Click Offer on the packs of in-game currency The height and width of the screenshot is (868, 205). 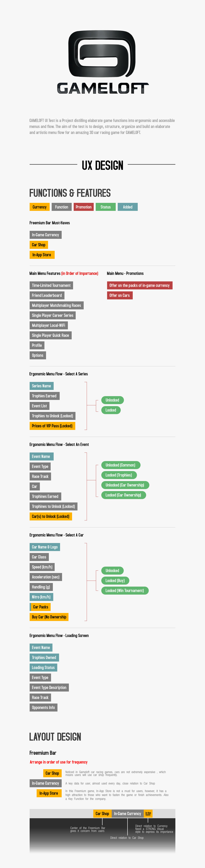pyautogui.click(x=140, y=285)
